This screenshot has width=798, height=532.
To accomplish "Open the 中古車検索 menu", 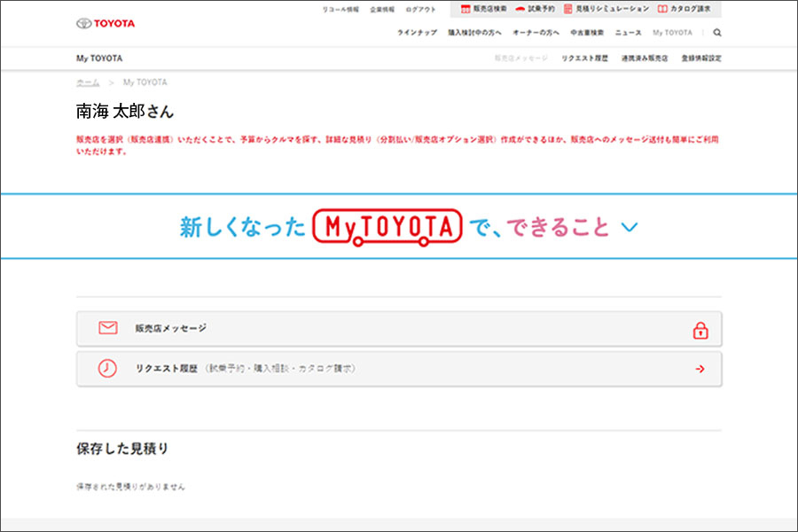I will coord(587,33).
